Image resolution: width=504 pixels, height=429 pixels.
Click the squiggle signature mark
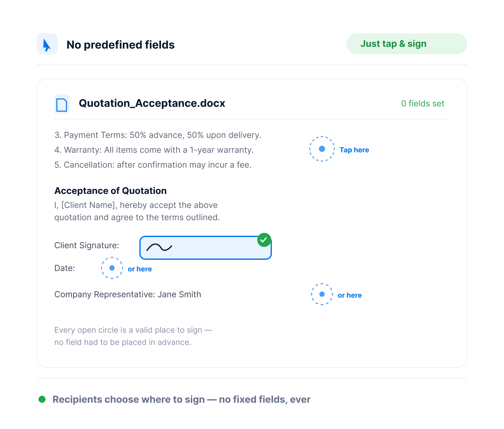point(159,247)
